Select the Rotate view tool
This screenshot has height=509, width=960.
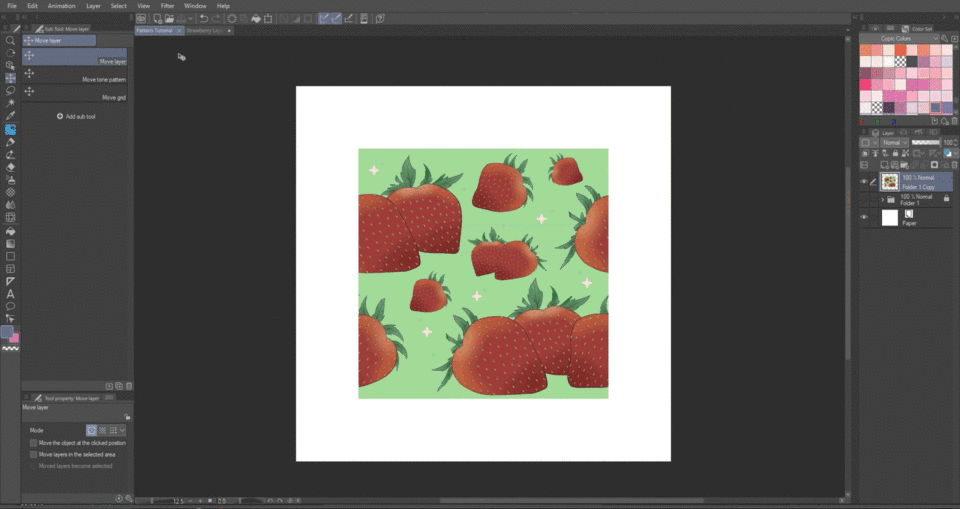point(10,53)
